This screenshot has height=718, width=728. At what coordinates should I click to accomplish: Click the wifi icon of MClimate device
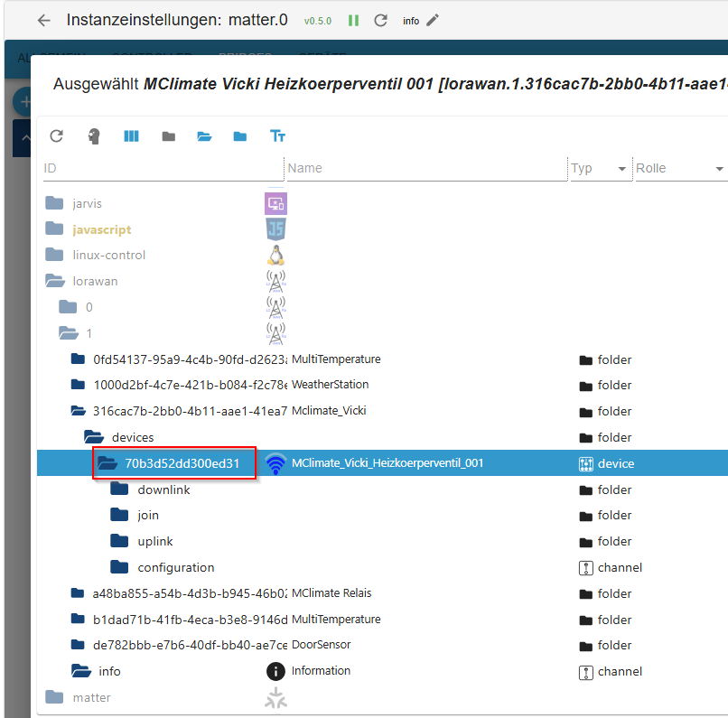275,463
